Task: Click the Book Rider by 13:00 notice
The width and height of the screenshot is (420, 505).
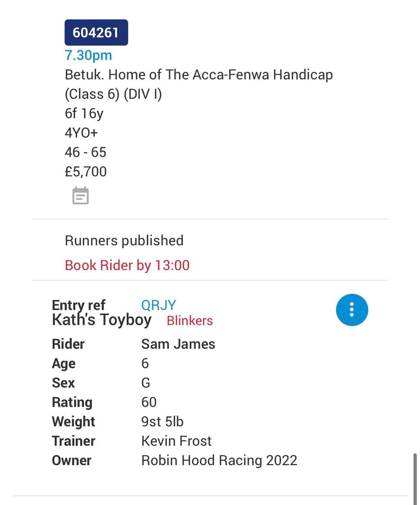Action: (127, 265)
